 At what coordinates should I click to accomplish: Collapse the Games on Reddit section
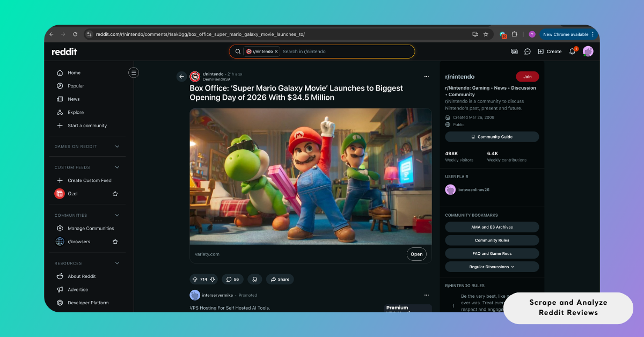point(117,146)
